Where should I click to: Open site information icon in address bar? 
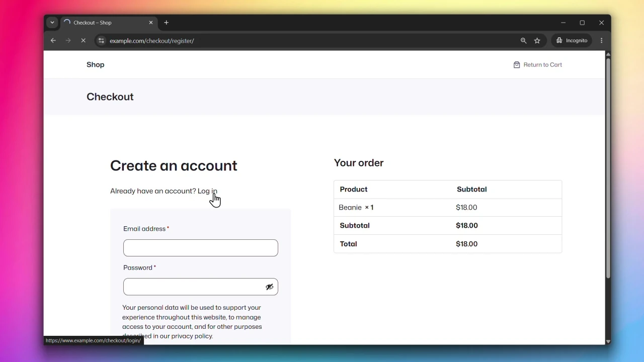(101, 41)
